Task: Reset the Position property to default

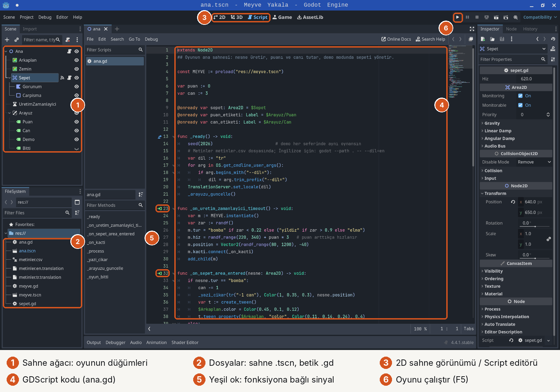Action: coord(513,202)
